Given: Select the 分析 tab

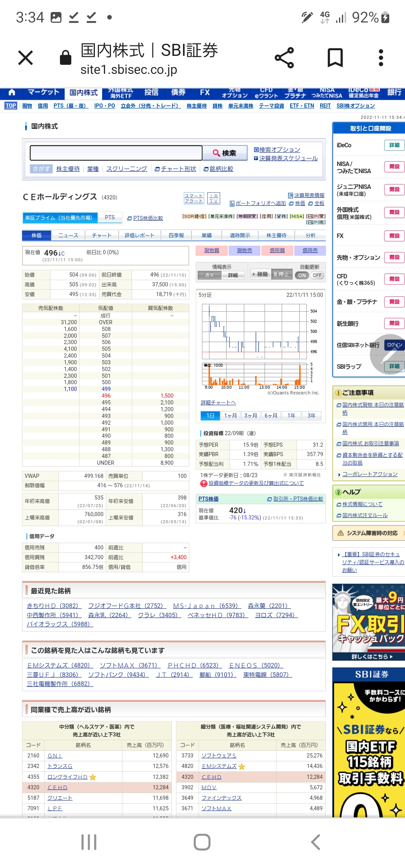Looking at the screenshot, I should pyautogui.click(x=310, y=235).
